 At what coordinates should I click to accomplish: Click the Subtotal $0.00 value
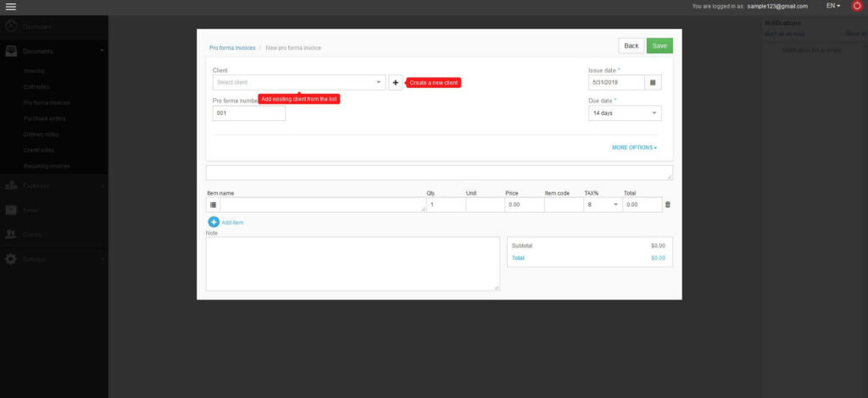658,246
